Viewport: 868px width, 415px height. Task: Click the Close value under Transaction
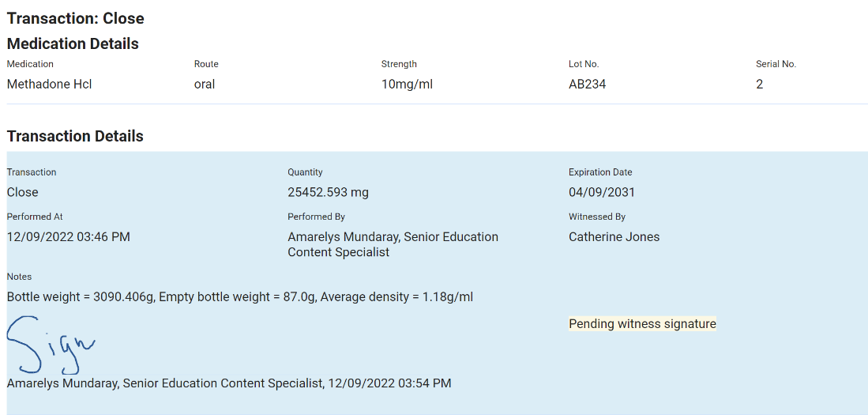23,192
